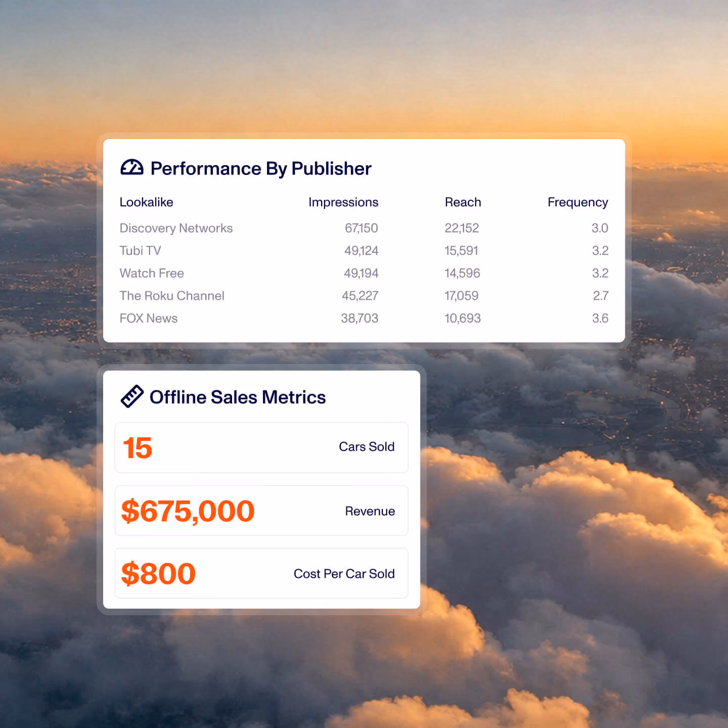728x728 pixels.
Task: Select the 67,150 impressions value
Action: (361, 228)
